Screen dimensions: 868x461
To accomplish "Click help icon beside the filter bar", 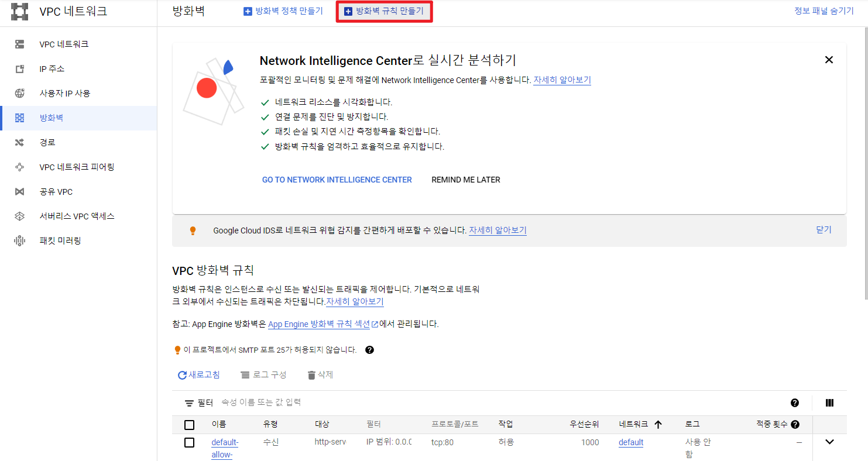I will tap(795, 403).
